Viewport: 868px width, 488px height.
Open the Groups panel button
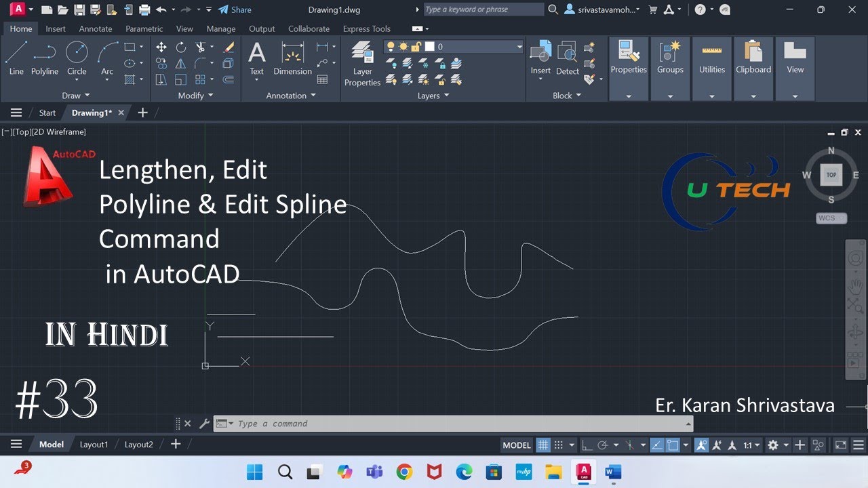670,69
